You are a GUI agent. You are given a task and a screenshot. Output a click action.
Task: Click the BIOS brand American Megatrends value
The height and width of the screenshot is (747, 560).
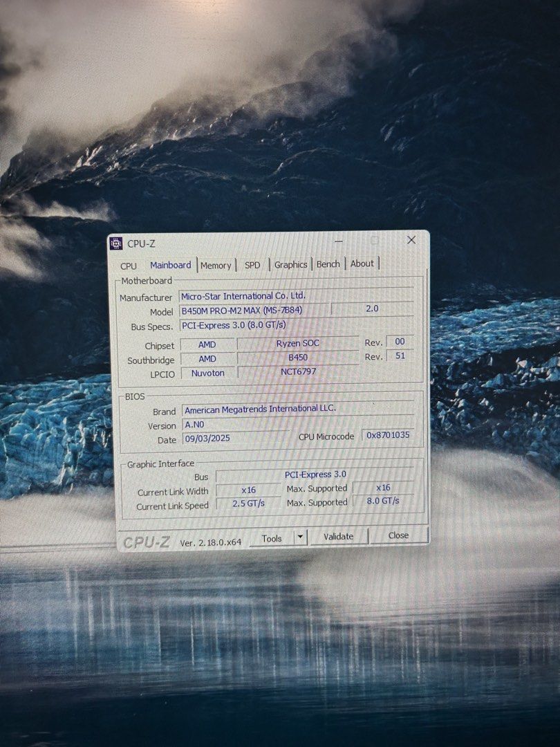pos(297,409)
